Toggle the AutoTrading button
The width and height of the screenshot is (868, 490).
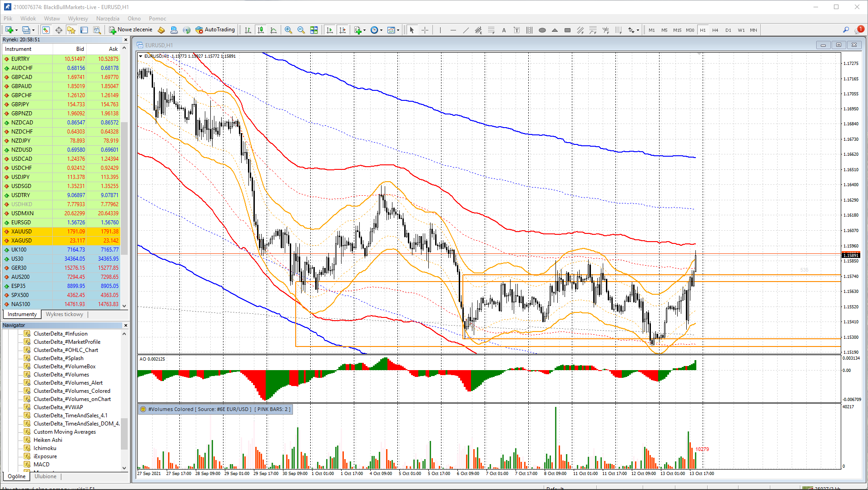(x=215, y=30)
